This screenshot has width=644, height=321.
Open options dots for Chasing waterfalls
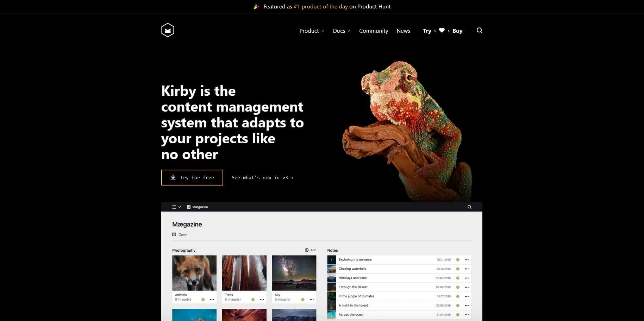pos(467,269)
